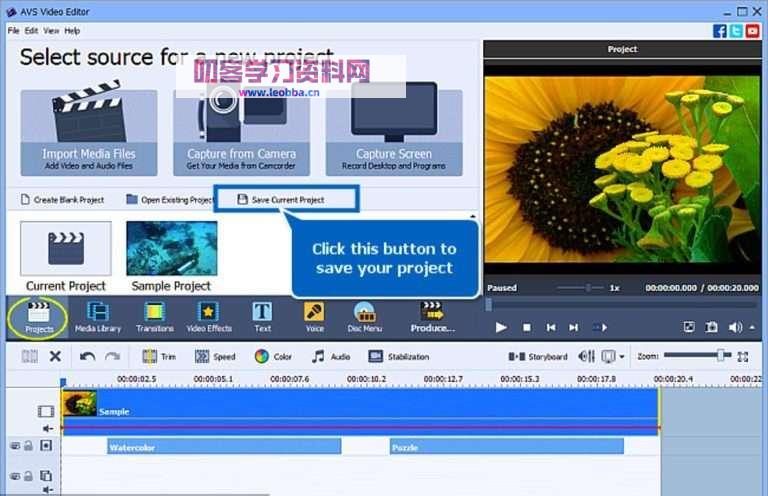
Task: Redo the last action
Action: point(113,356)
